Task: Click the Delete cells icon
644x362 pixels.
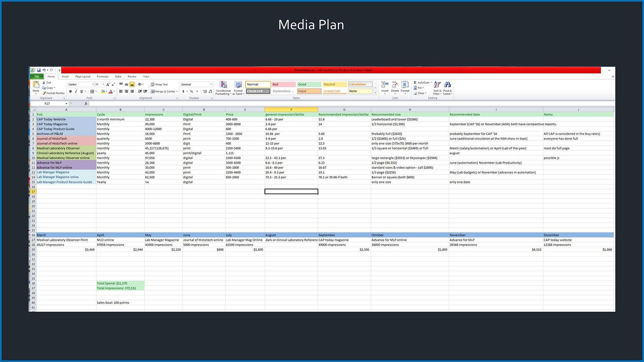Action: (395, 85)
